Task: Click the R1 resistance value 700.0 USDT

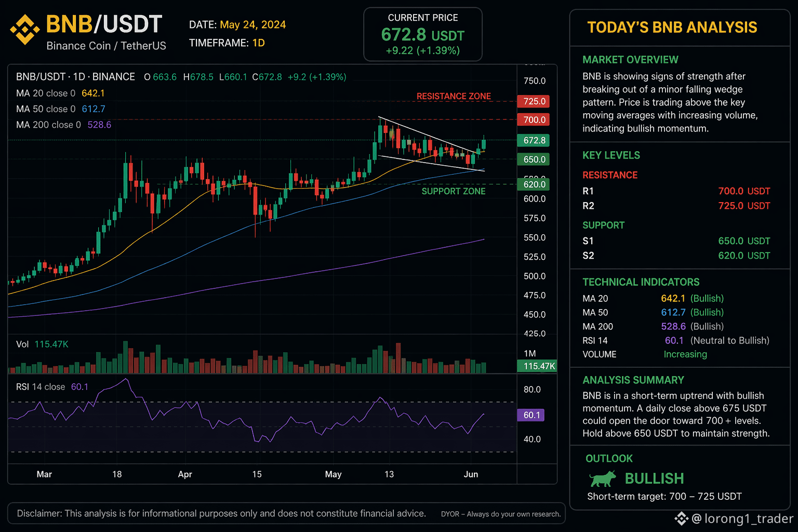Action: 744,191
